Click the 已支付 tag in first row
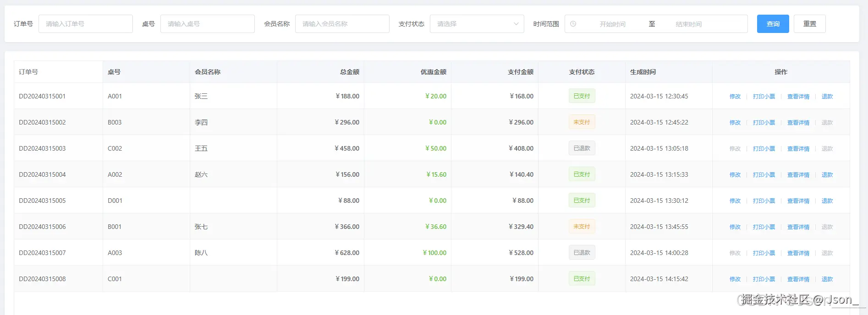This screenshot has height=315, width=868. coord(582,96)
